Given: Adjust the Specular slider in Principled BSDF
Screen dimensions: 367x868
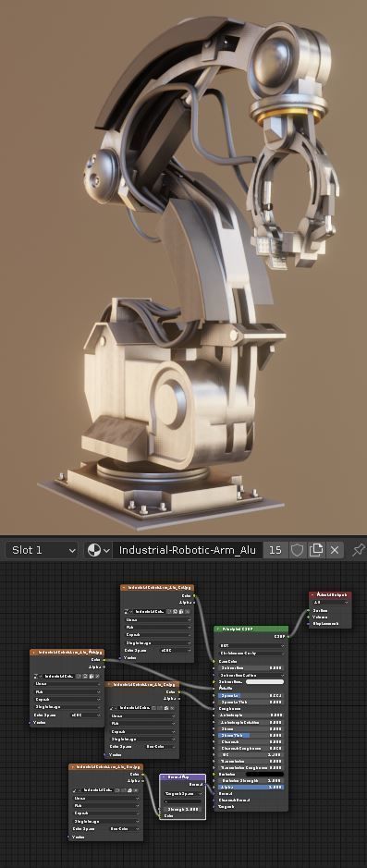Looking at the screenshot, I should pyautogui.click(x=251, y=695).
